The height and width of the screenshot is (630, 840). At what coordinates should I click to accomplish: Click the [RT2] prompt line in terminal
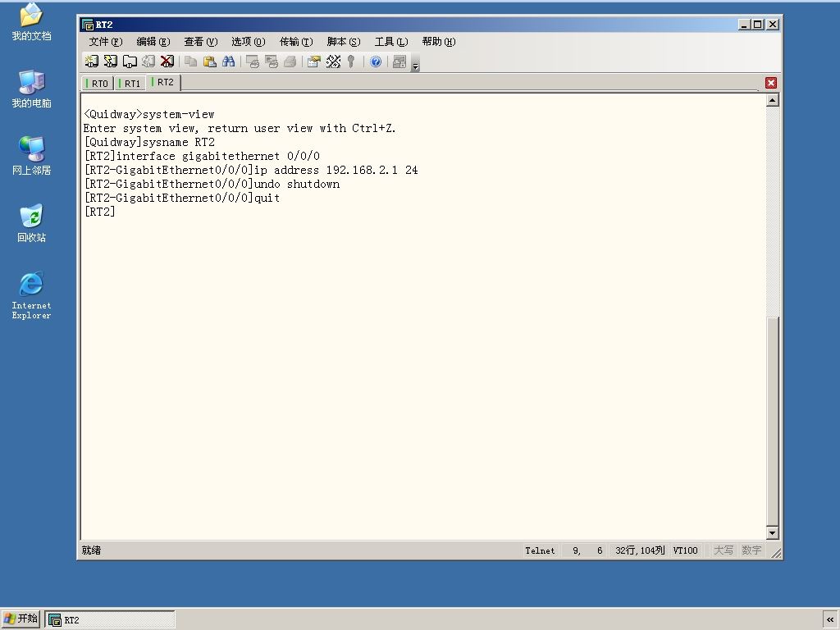99,212
